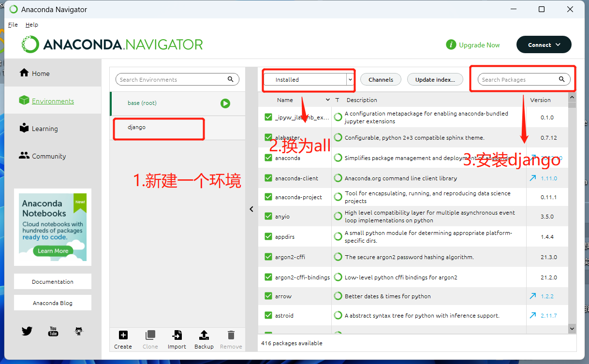Toggle the anaconda package checkbox
The image size is (589, 364).
click(268, 158)
